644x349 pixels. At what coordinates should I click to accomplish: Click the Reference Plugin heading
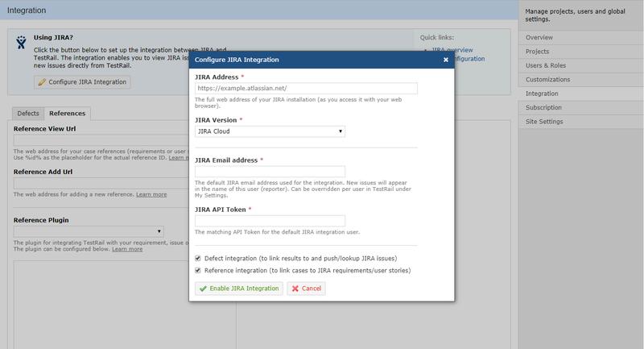[41, 220]
